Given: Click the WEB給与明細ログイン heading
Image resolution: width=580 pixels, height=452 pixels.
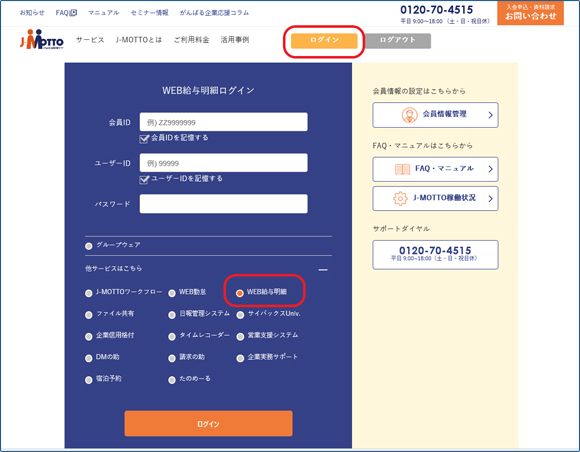Looking at the screenshot, I should click(208, 91).
